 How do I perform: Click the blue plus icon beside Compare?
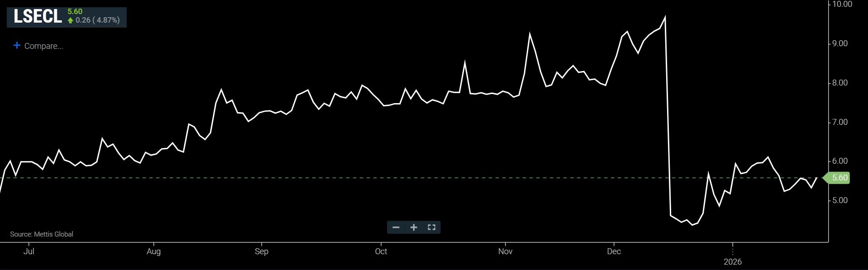tap(17, 46)
